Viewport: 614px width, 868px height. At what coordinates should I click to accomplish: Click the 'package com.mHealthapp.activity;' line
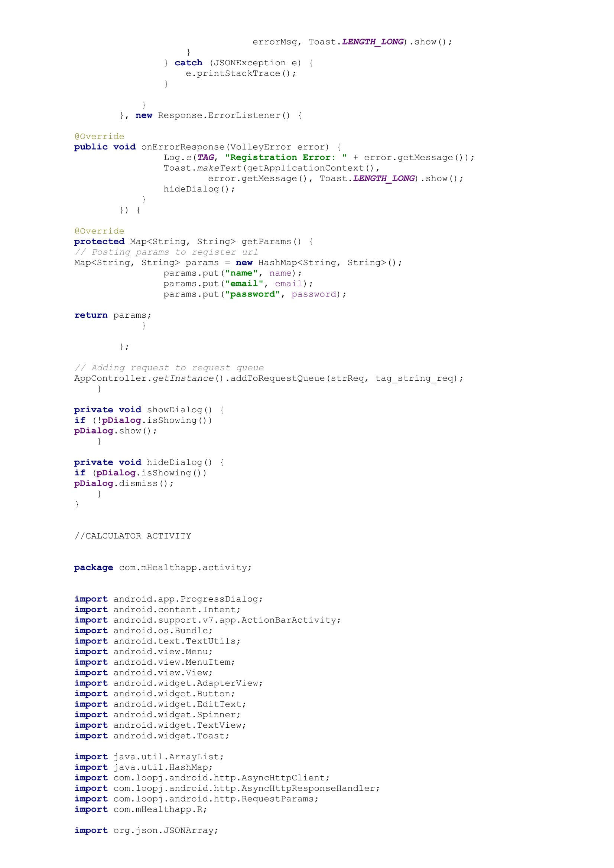[x=163, y=567]
